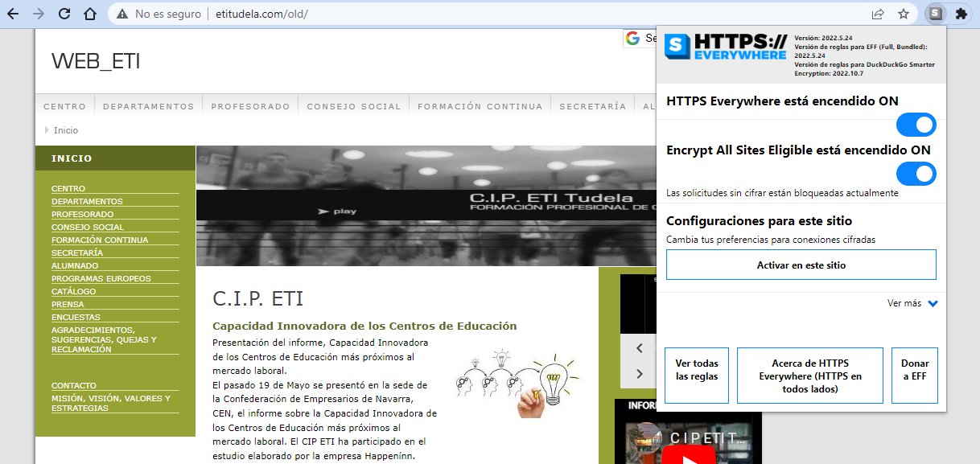The image size is (980, 464).
Task: Click the browser forward arrow
Action: pyautogui.click(x=39, y=14)
